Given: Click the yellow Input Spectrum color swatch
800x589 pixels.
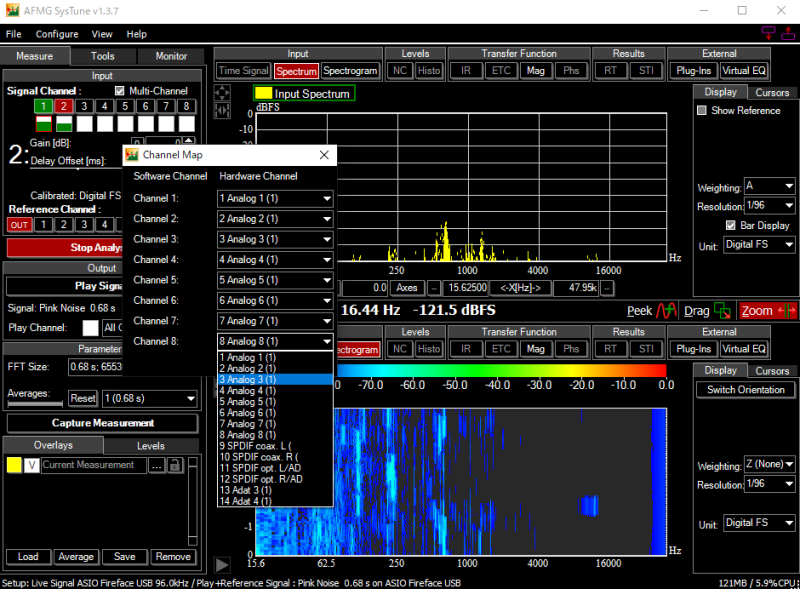Looking at the screenshot, I should 263,94.
